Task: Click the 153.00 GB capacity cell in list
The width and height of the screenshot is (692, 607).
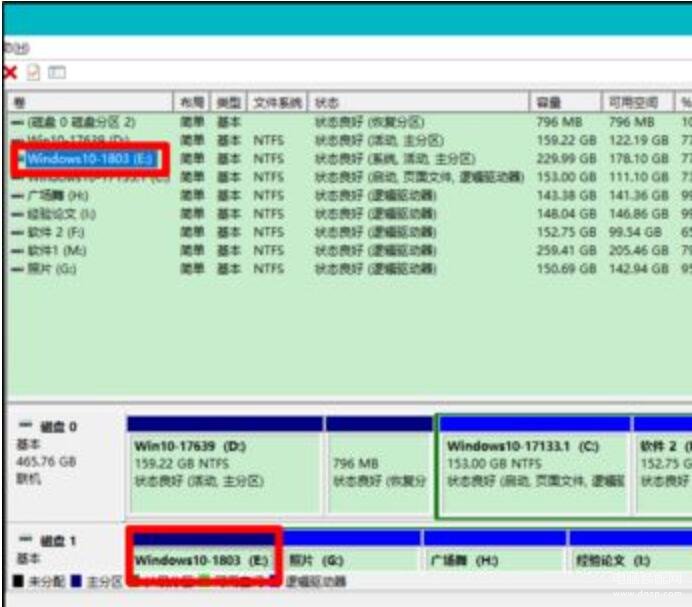Action: click(566, 177)
